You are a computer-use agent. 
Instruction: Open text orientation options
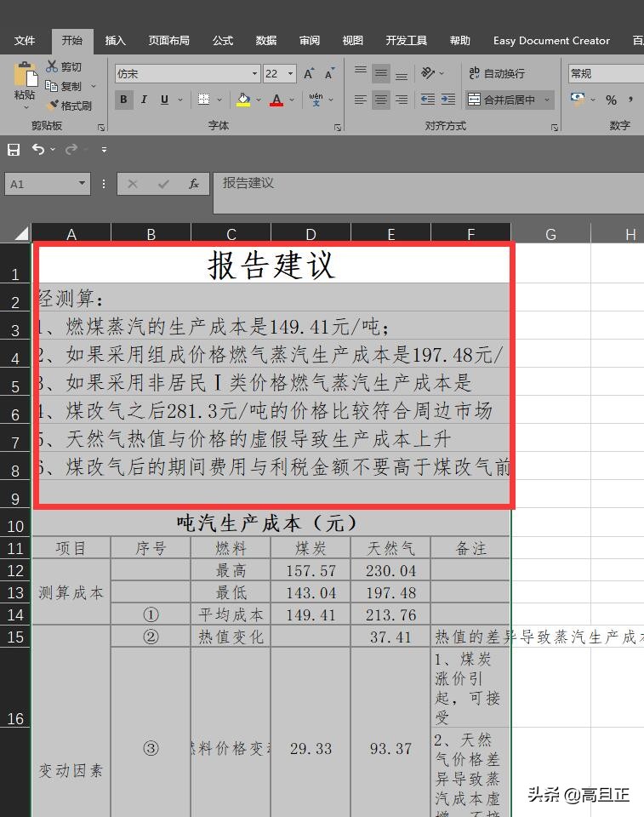(428, 73)
